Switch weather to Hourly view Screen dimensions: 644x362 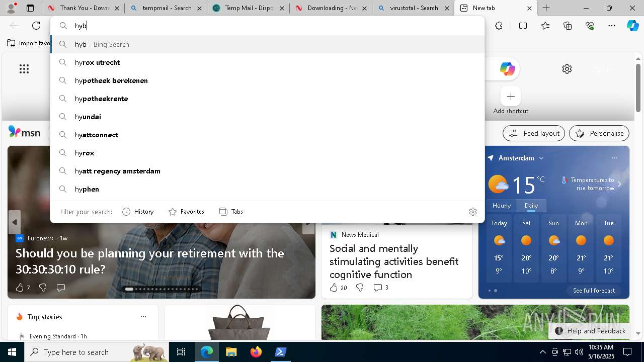(502, 206)
